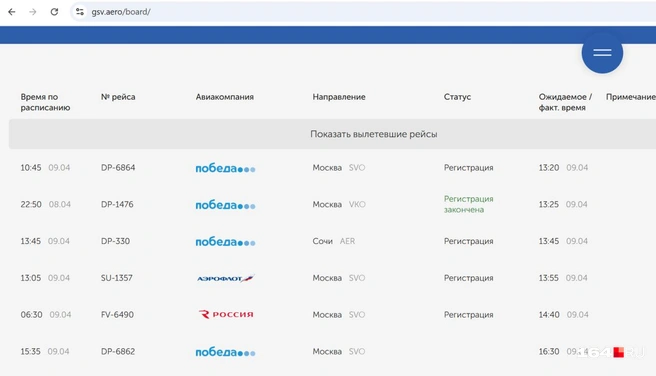Click the № рейса column header
Screen dimensions: 656x376
coord(118,97)
